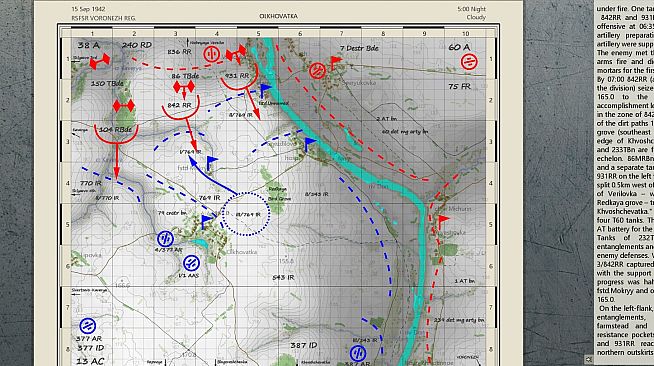
Task: Click the blue circle symbol above 377 AR
Action: (88, 326)
